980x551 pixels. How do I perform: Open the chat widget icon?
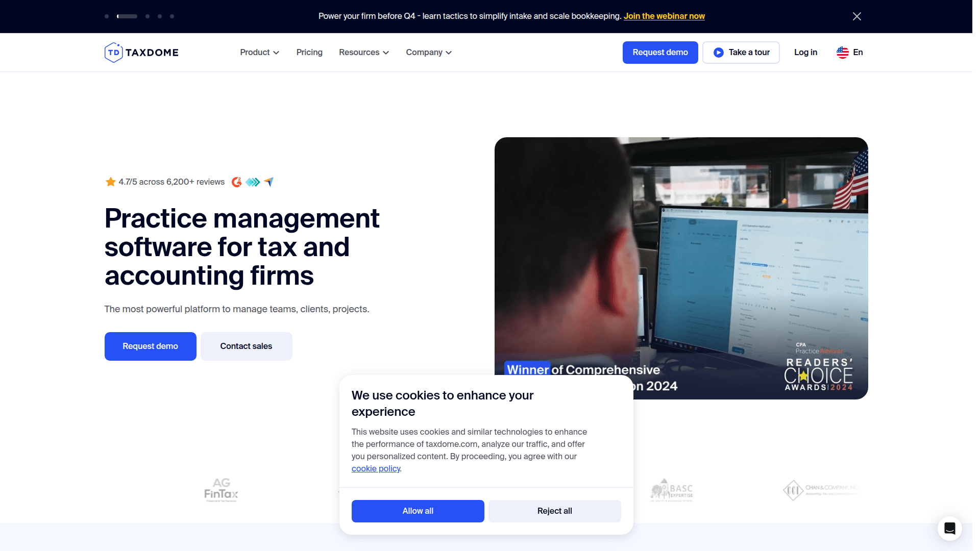pyautogui.click(x=949, y=529)
